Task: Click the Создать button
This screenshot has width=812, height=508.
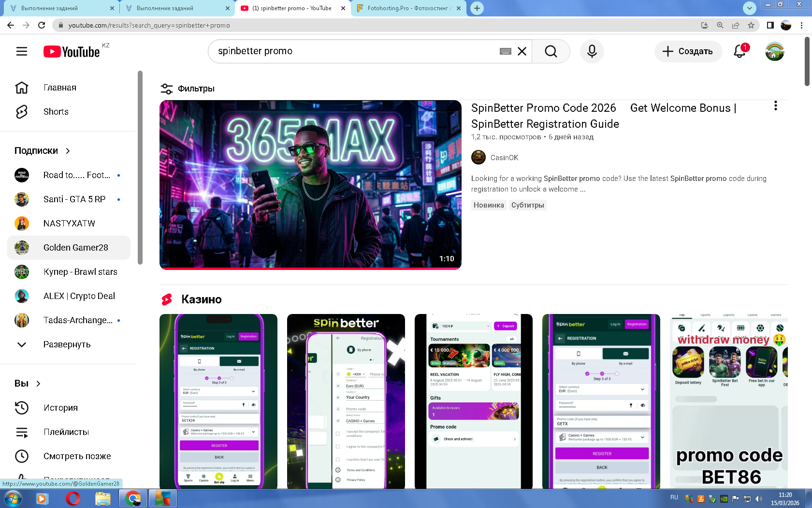Action: point(688,51)
